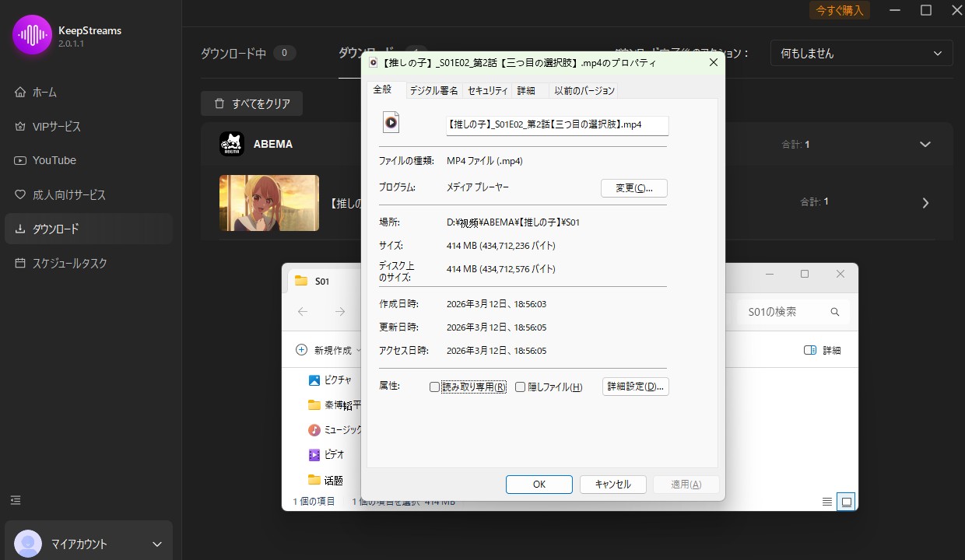
Task: Click the anime episode thumbnail image
Action: [x=268, y=203]
